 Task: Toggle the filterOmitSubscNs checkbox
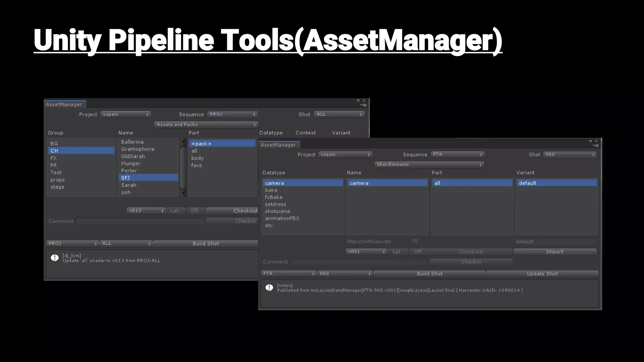415,241
